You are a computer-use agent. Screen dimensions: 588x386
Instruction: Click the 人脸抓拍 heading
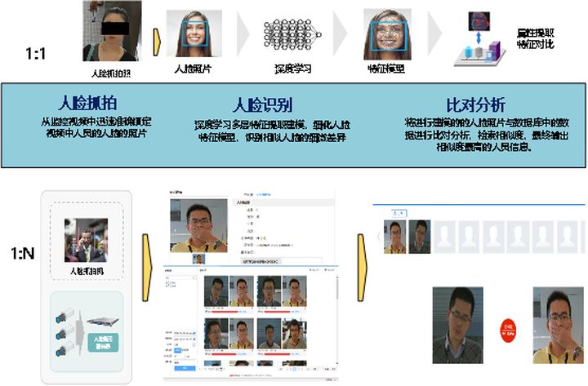click(x=85, y=105)
